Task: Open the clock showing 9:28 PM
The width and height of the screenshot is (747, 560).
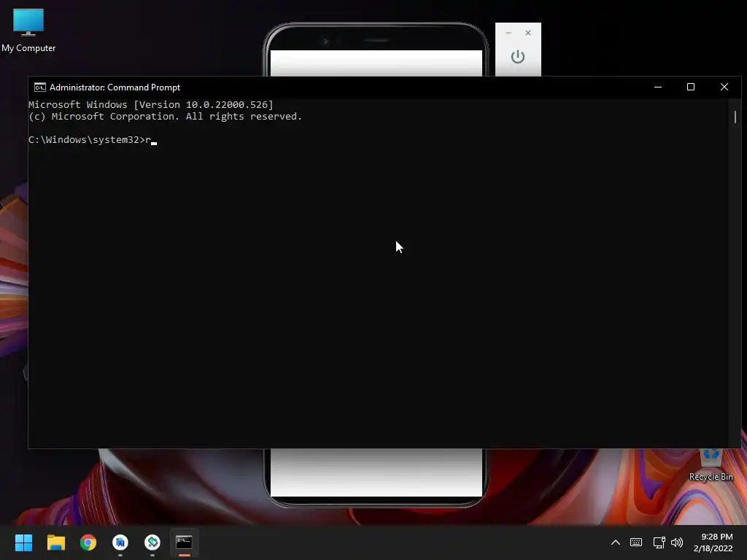Action: point(713,542)
